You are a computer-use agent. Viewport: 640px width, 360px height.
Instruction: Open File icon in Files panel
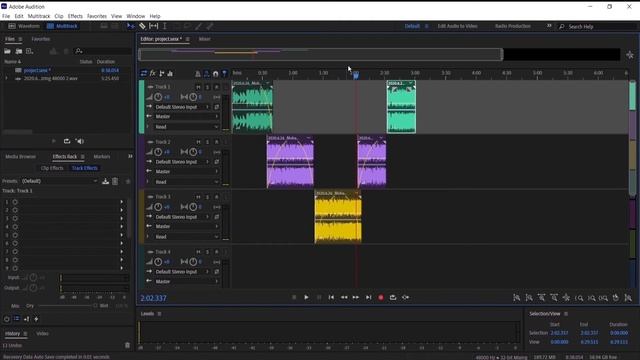[x=7, y=51]
